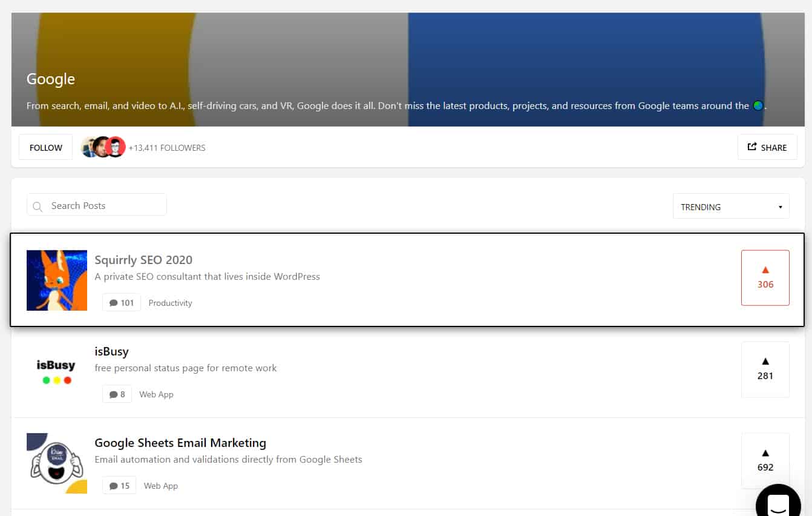This screenshot has width=812, height=516.
Task: Select the Productivity tag on Squirrly
Action: tap(170, 303)
